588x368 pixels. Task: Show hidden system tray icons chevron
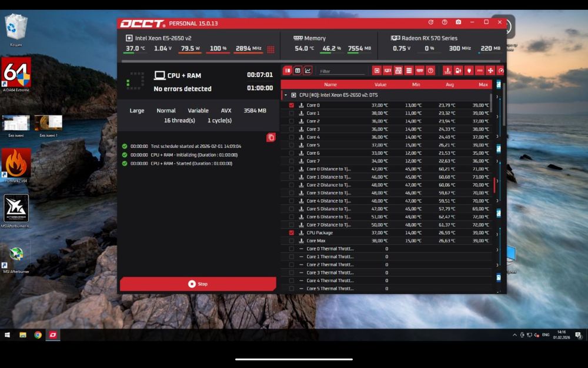[x=514, y=334]
